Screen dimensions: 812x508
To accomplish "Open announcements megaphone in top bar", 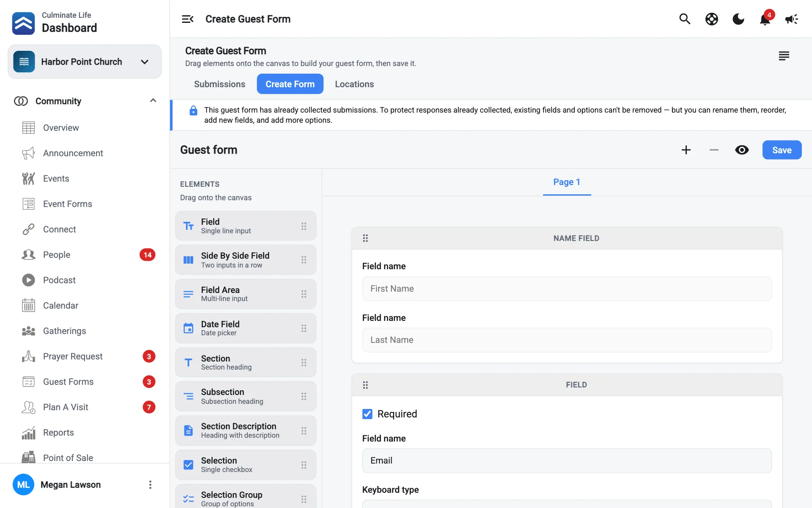I will pos(792,19).
